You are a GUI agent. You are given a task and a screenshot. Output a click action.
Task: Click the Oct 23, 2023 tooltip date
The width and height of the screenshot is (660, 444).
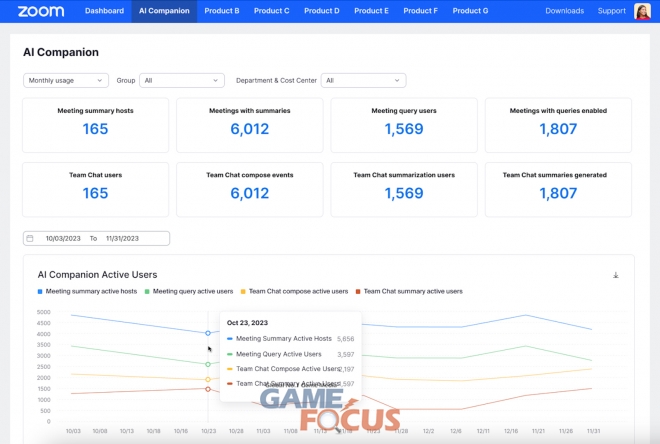tap(247, 323)
